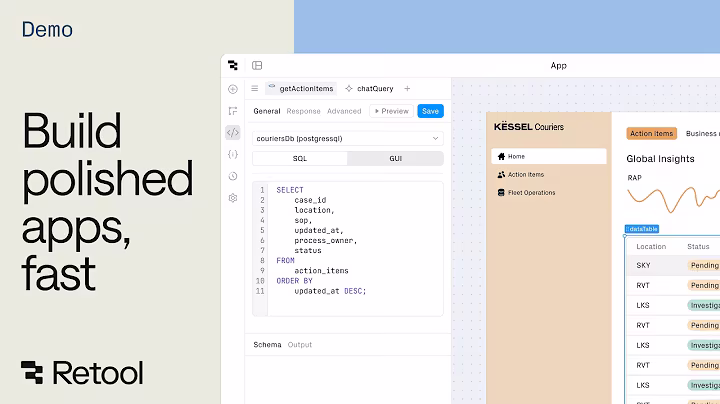The height and width of the screenshot is (404, 720).
Task: Add a new query with the plus icon
Action: click(407, 89)
